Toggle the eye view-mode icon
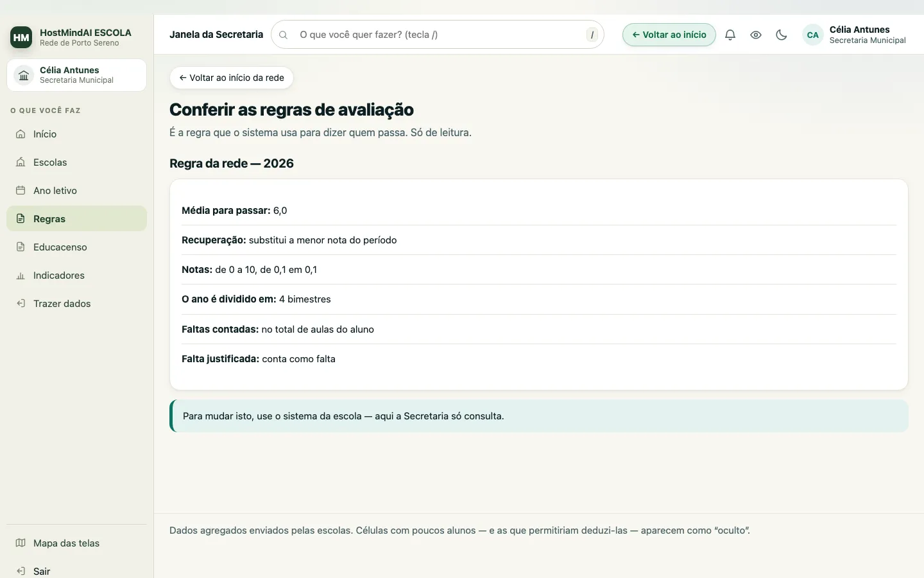Image resolution: width=924 pixels, height=578 pixels. pyautogui.click(x=756, y=35)
